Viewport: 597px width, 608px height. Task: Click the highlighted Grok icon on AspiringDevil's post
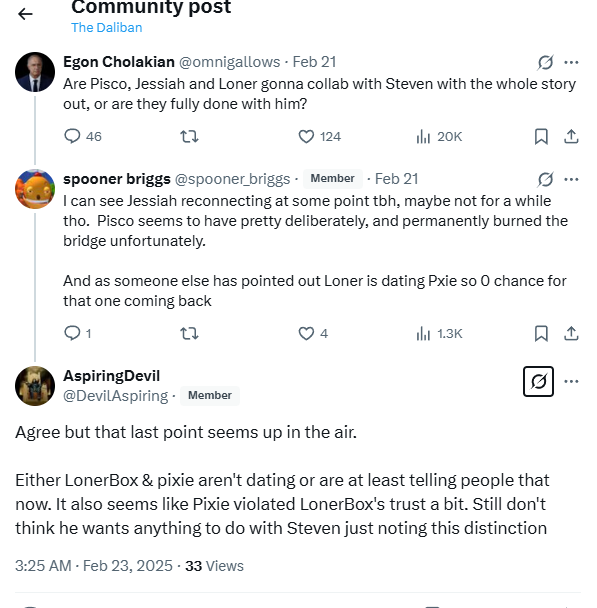pyautogui.click(x=538, y=382)
